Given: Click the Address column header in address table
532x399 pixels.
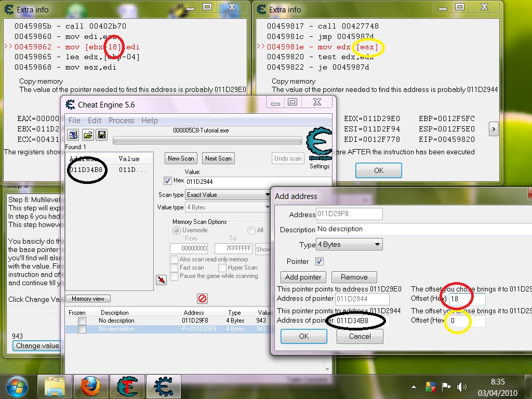Looking at the screenshot, I should pos(202,312).
